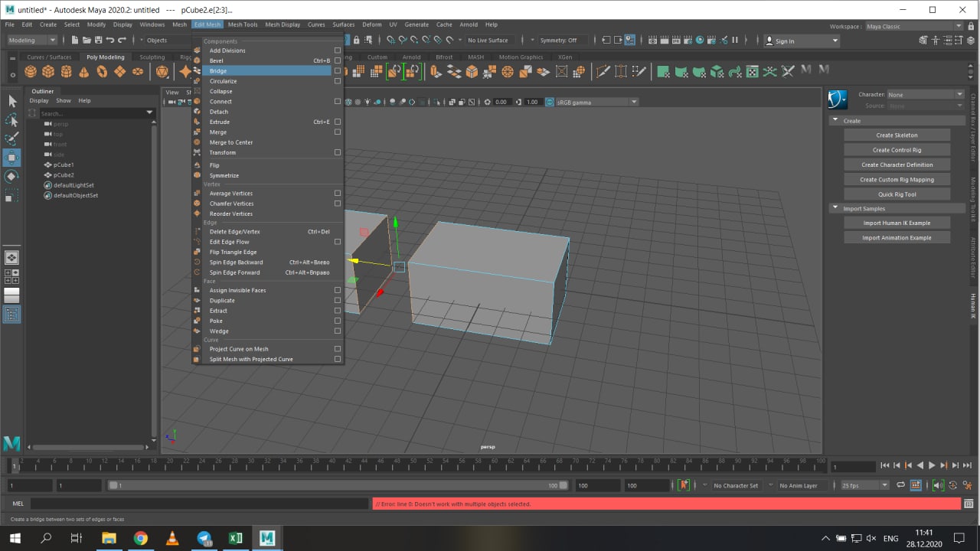Open Bevel options box
This screenshot has height=551, width=980.
coord(338,60)
